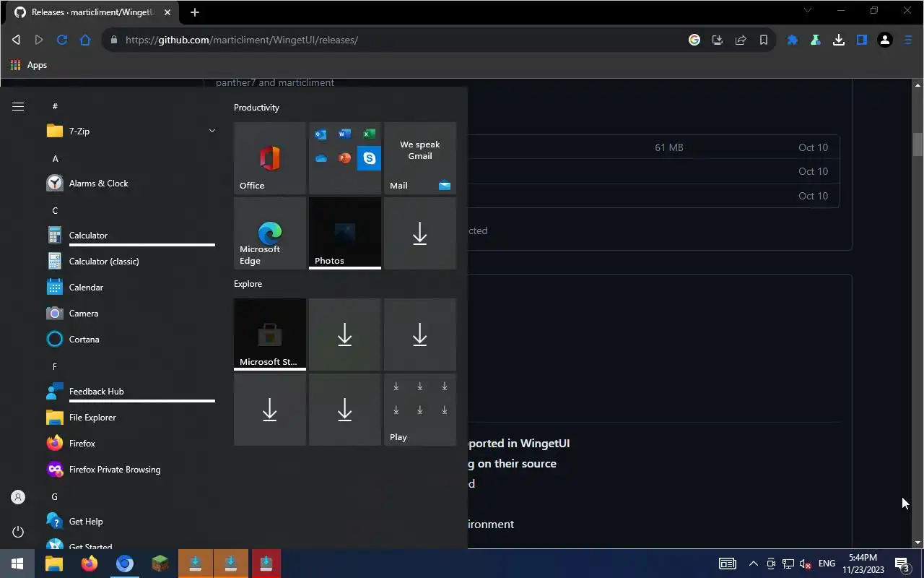The height and width of the screenshot is (578, 924).
Task: Open Skype in the Office apps tile
Action: tap(370, 158)
